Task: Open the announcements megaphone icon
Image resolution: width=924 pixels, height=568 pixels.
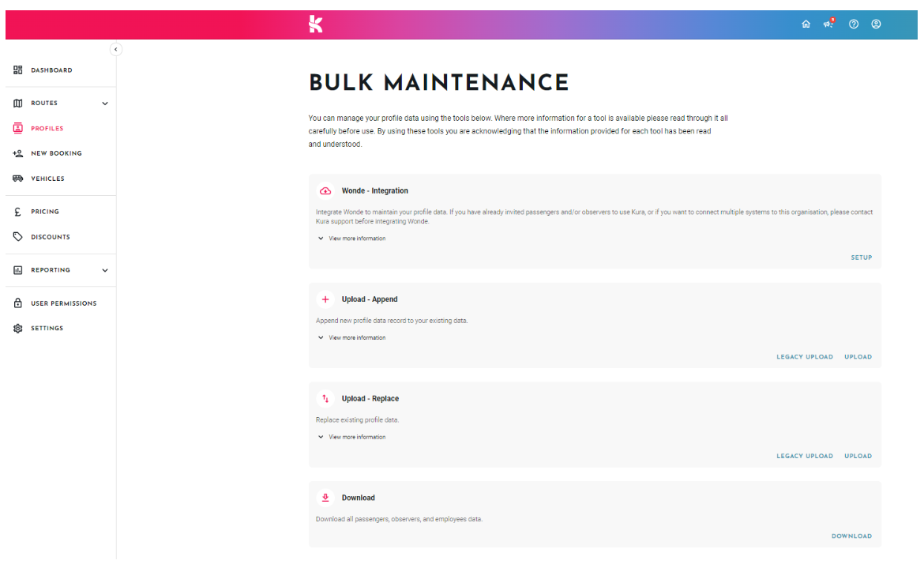Action: point(828,24)
